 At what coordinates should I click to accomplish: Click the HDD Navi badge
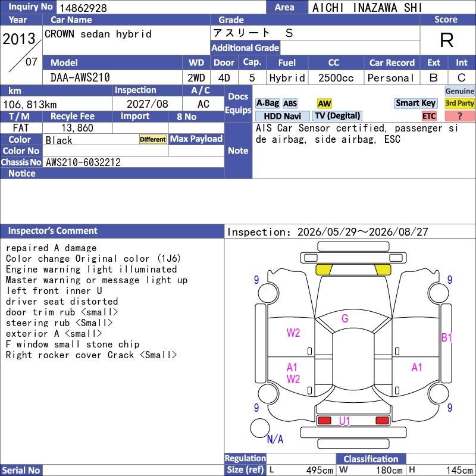[282, 116]
